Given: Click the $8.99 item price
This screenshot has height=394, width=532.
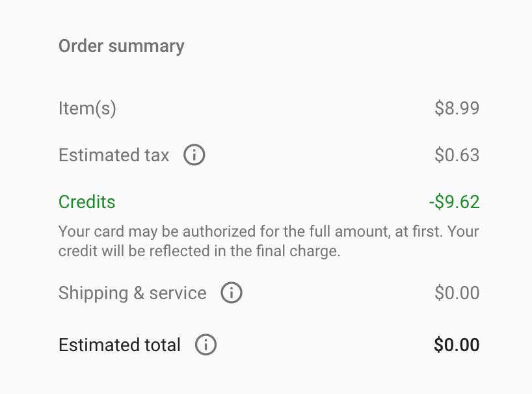Looking at the screenshot, I should [457, 108].
